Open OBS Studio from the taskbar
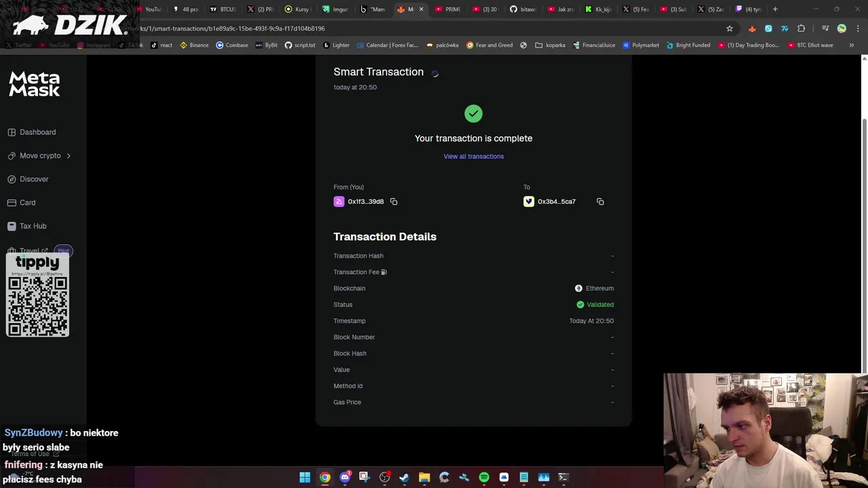 point(384,477)
